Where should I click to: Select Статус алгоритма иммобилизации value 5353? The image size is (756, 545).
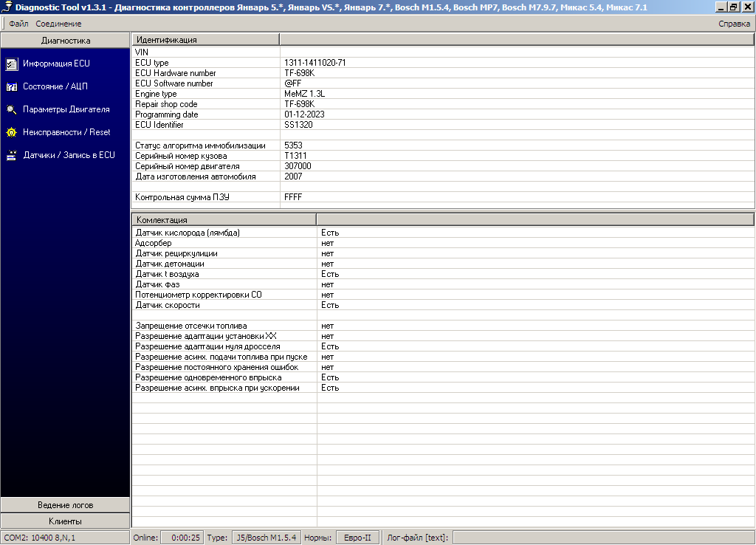(x=293, y=145)
